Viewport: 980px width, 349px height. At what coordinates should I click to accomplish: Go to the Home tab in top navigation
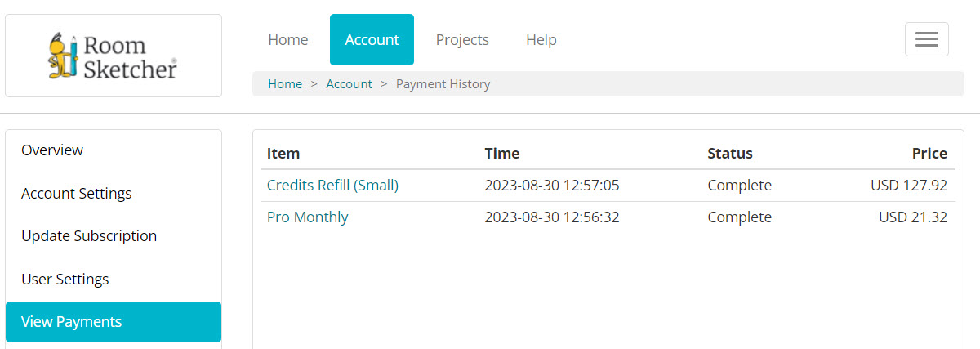[288, 39]
